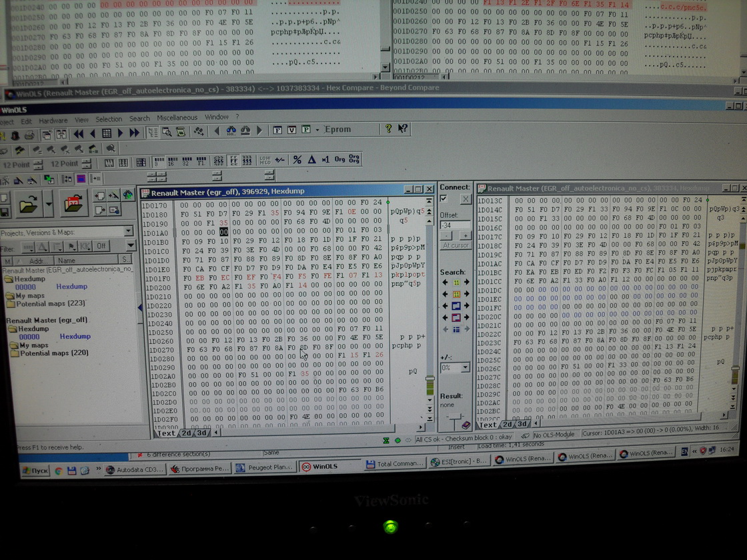This screenshot has width=747, height=560.
Task: Click the percent display mode icon
Action: click(297, 160)
